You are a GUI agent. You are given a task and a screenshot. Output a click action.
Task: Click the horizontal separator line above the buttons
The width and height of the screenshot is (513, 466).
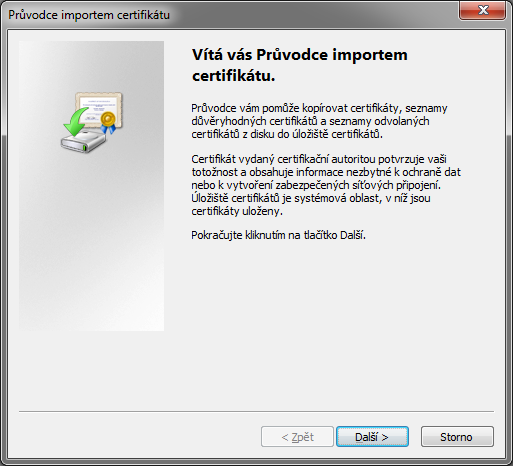pyautogui.click(x=256, y=411)
